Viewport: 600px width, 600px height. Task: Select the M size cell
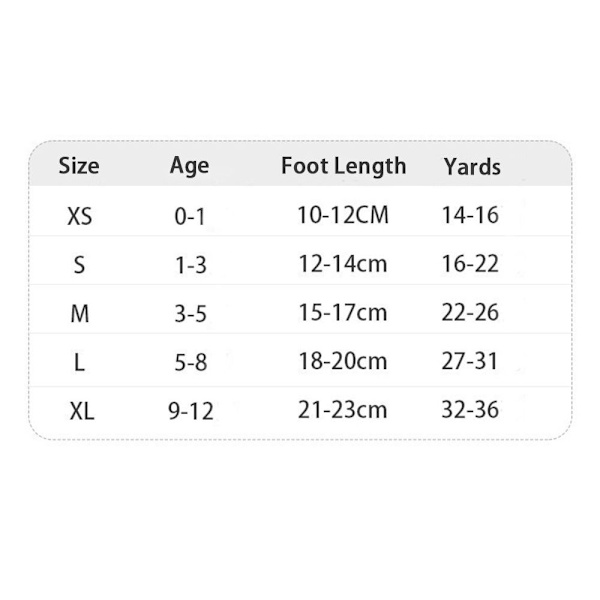click(80, 314)
